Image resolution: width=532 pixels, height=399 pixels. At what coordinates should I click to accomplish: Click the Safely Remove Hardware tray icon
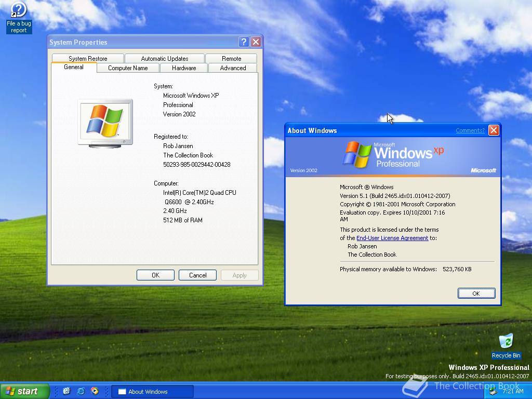coord(494,392)
